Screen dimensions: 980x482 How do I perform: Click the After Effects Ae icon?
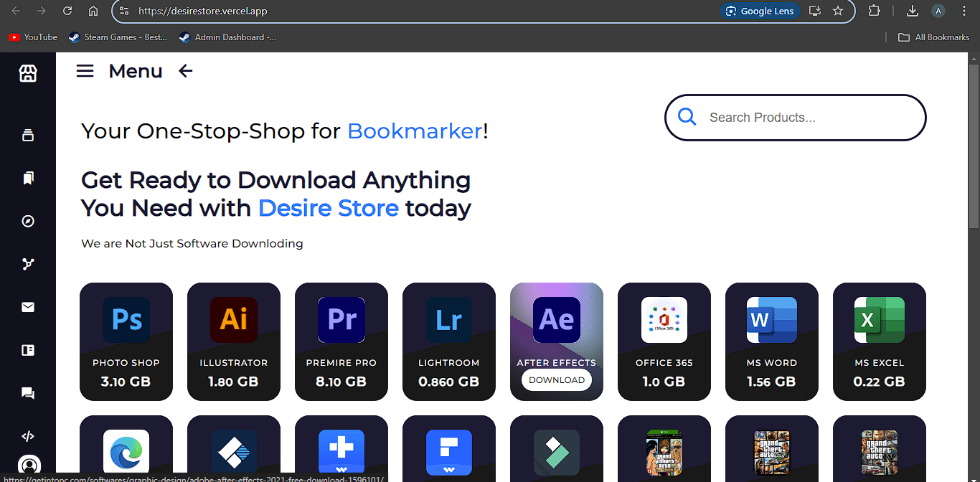(x=557, y=320)
